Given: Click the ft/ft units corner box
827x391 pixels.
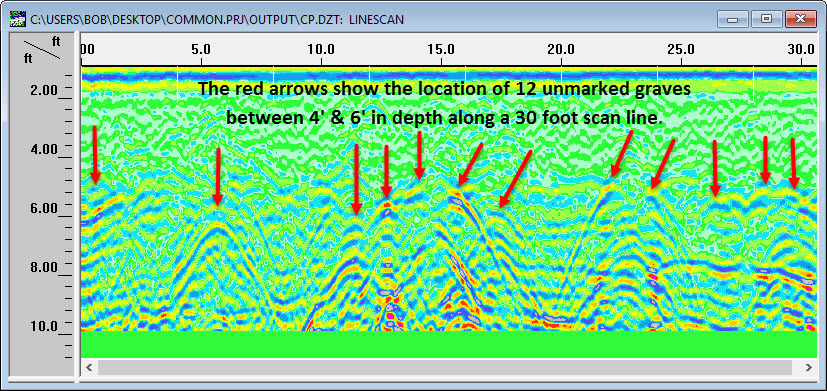Looking at the screenshot, I should pyautogui.click(x=43, y=50).
